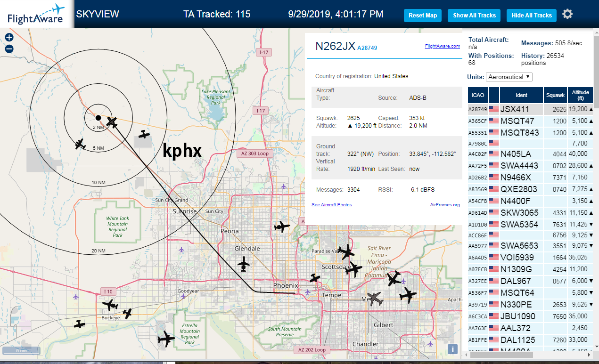The width and height of the screenshot is (599, 364).
Task: Select the JSX411 row in aircraft list
Action: point(530,109)
